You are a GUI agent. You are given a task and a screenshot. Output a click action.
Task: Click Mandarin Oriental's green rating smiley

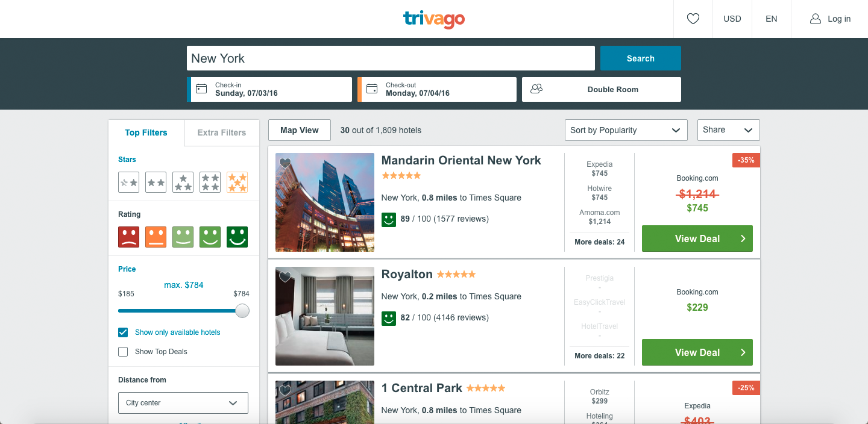click(x=389, y=219)
